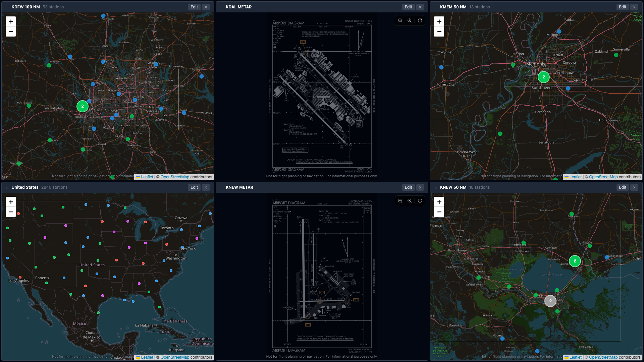Screen dimensions: 644x362
Task: Close the KNEW 50 NM panel
Action: (x=634, y=187)
